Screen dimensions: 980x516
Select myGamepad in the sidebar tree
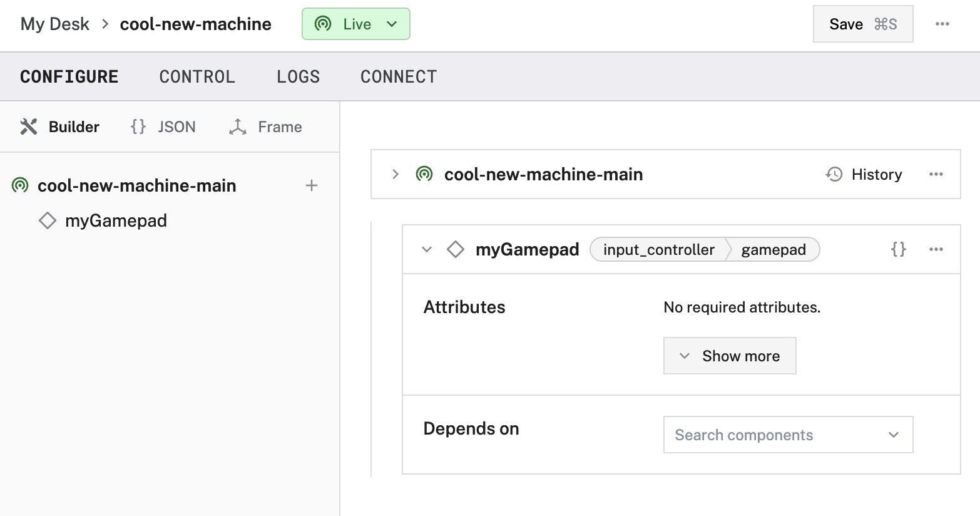(116, 220)
